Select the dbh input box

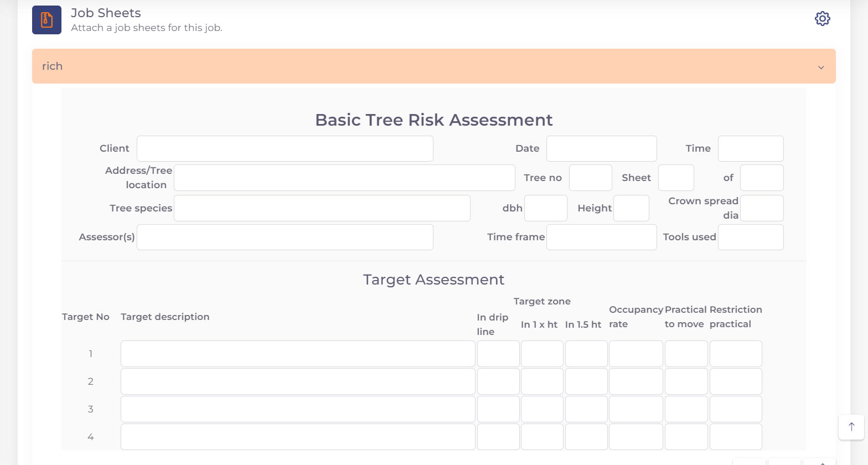tap(545, 208)
